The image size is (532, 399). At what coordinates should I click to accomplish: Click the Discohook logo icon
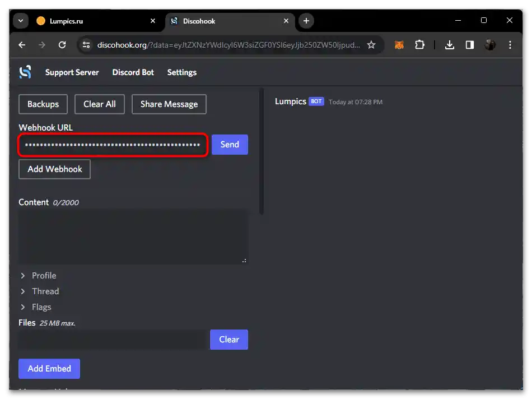coord(25,72)
